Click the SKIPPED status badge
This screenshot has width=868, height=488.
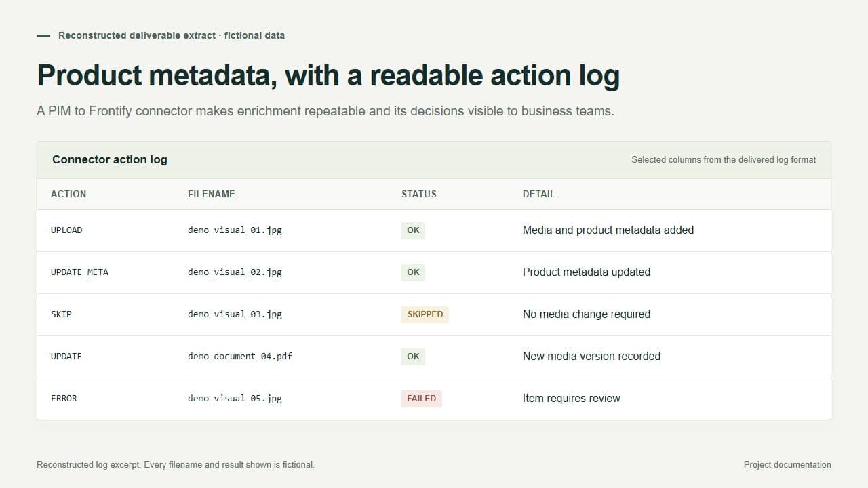(x=425, y=314)
